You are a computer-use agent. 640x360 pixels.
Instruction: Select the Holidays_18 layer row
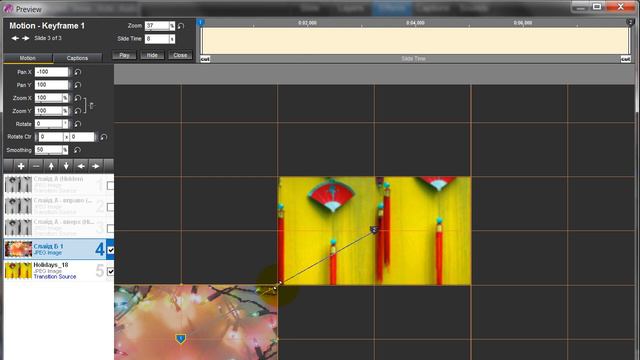(59, 271)
